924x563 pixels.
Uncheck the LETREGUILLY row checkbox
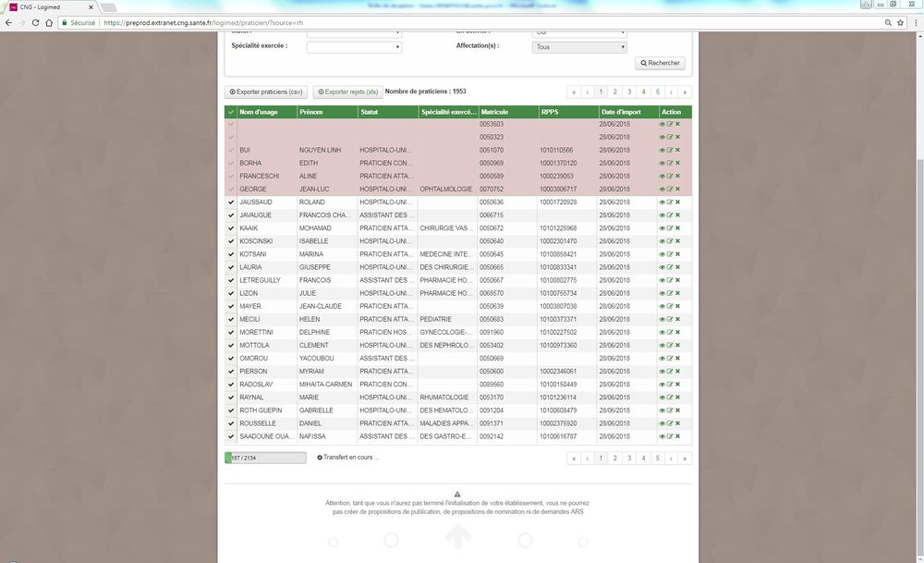click(231, 280)
